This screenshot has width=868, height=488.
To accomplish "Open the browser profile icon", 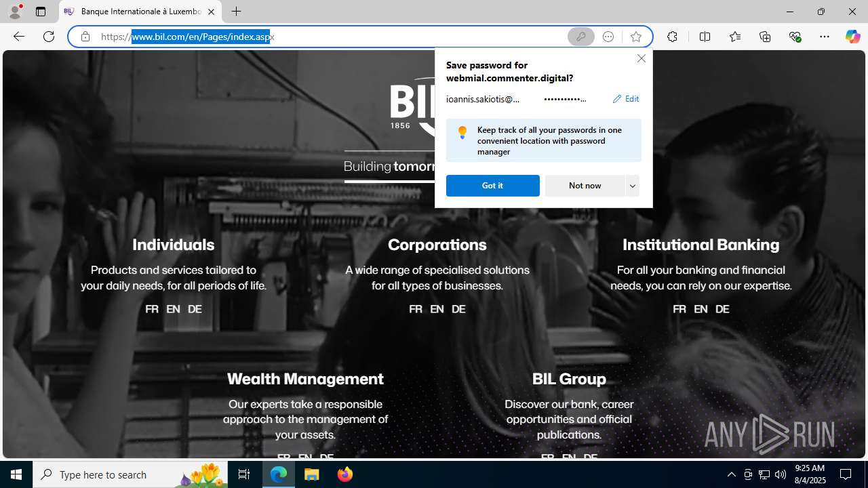I will coord(15,12).
